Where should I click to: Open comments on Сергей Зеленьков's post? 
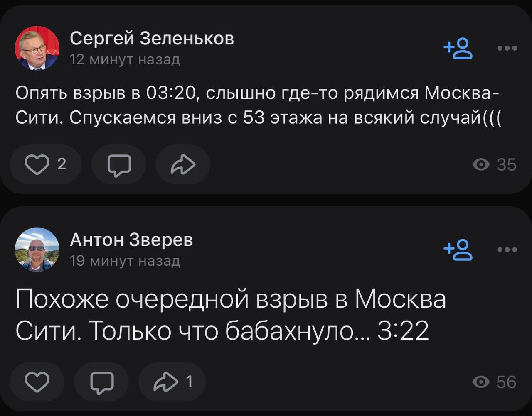(x=119, y=164)
